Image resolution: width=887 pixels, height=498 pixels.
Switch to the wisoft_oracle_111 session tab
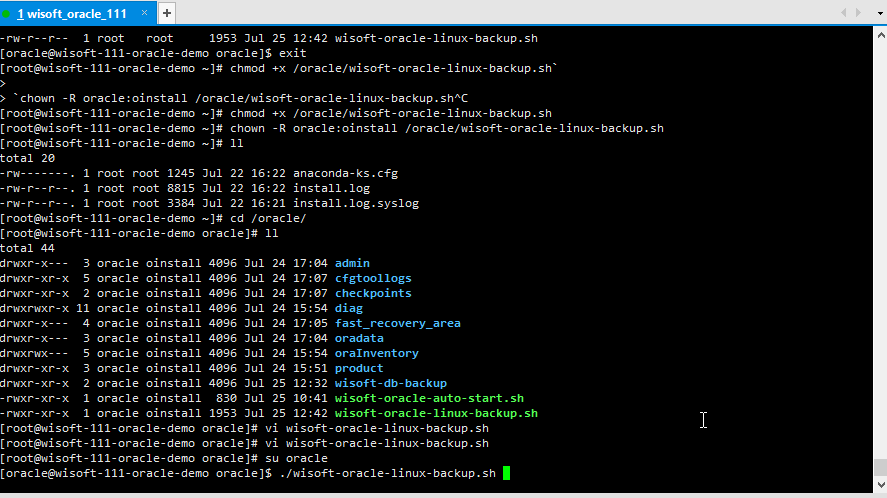[72, 13]
